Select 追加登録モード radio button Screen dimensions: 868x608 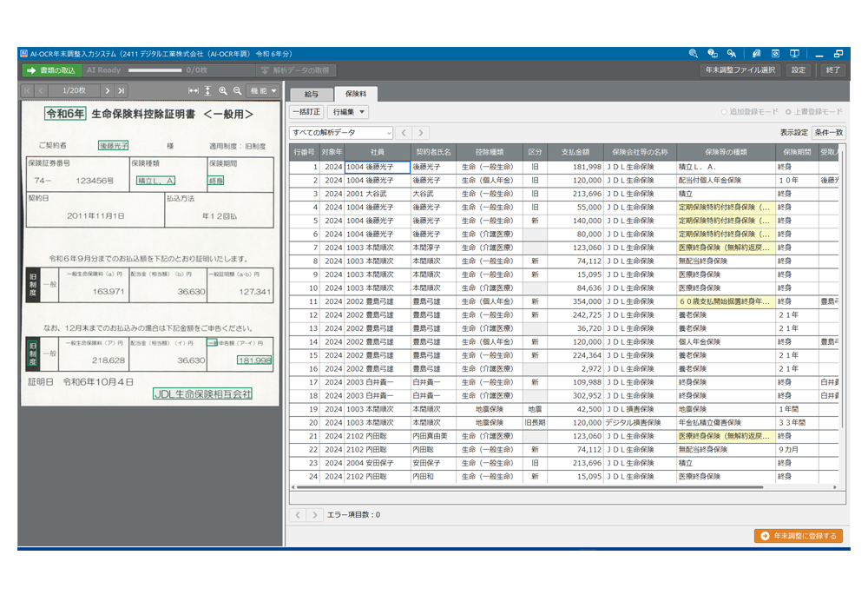click(725, 112)
